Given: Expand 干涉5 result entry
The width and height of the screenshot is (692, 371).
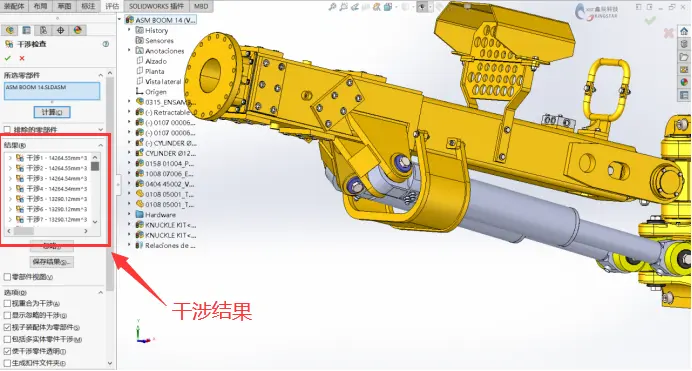Looking at the screenshot, I should [10, 199].
